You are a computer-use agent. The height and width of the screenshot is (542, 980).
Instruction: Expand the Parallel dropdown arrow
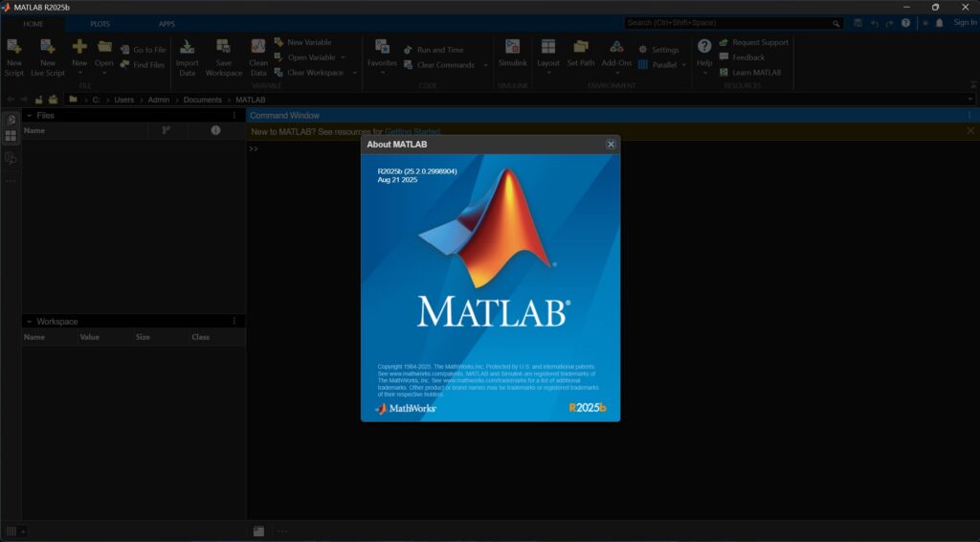[684, 65]
